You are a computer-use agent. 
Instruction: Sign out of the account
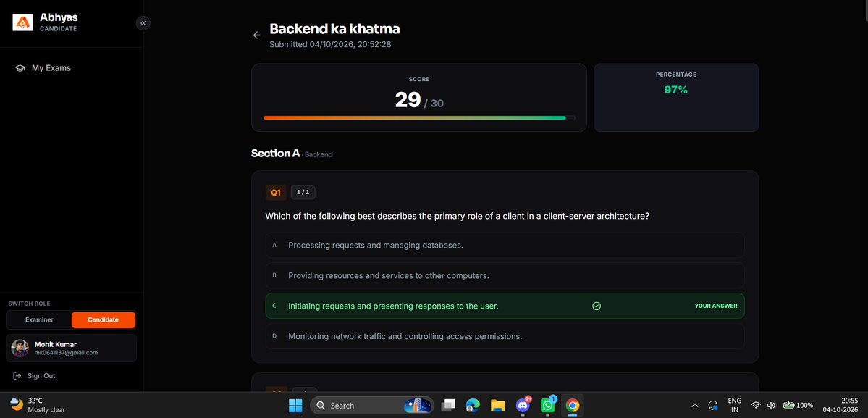[34, 376]
